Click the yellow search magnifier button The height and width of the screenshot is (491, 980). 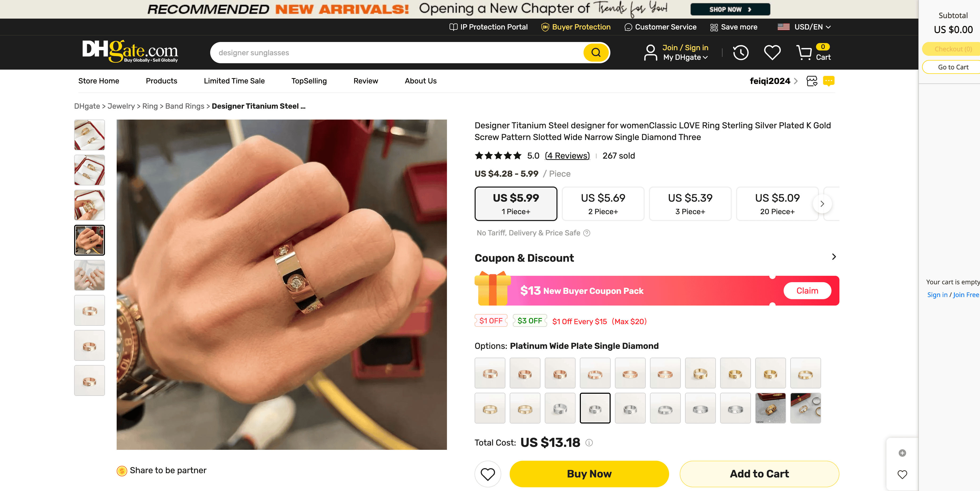click(x=596, y=53)
